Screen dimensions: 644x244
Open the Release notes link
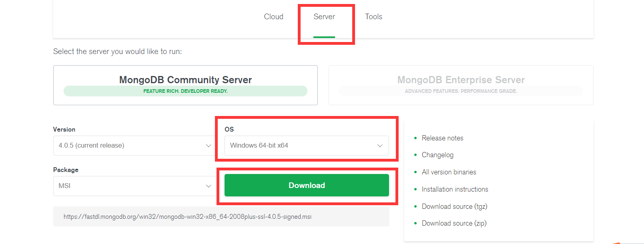click(x=442, y=138)
